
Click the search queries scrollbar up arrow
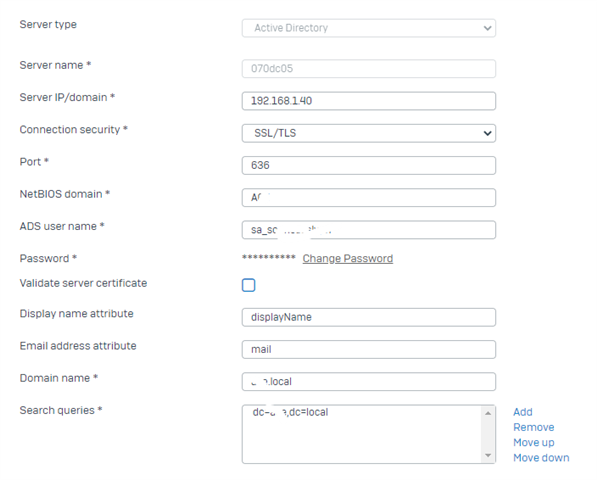488,413
